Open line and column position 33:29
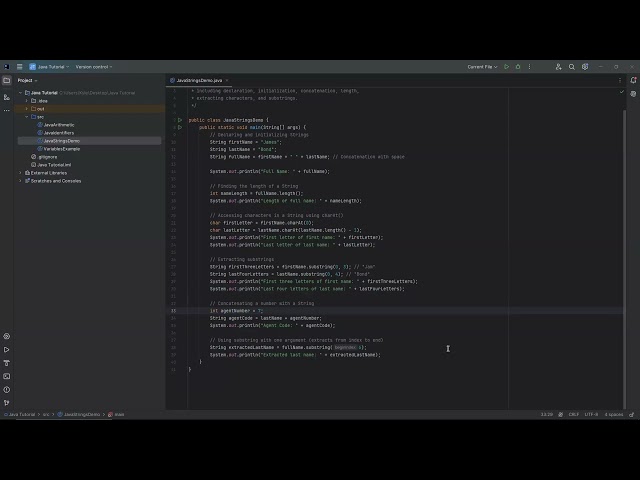 (547, 414)
